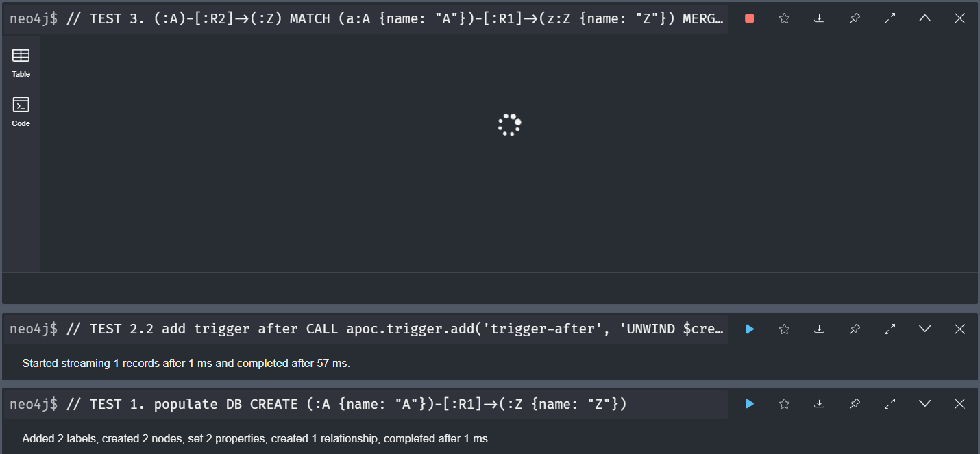Star the TEST 2.2 trigger query
Screen dimensions: 980x454
tap(784, 329)
